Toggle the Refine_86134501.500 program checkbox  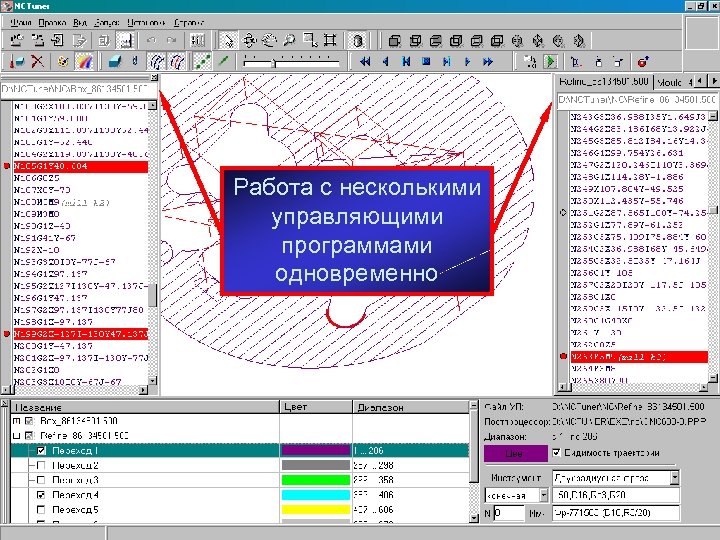click(x=29, y=435)
